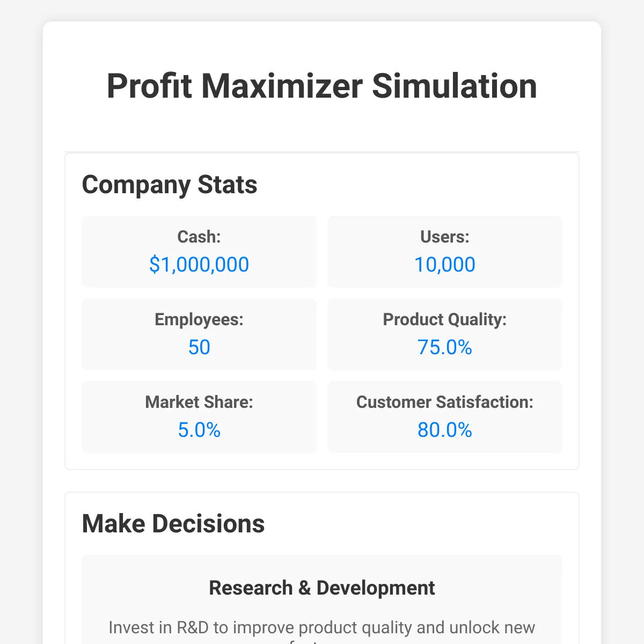Click the 80.0% satisfaction value
Viewport: 644px width, 644px height.
click(x=444, y=430)
